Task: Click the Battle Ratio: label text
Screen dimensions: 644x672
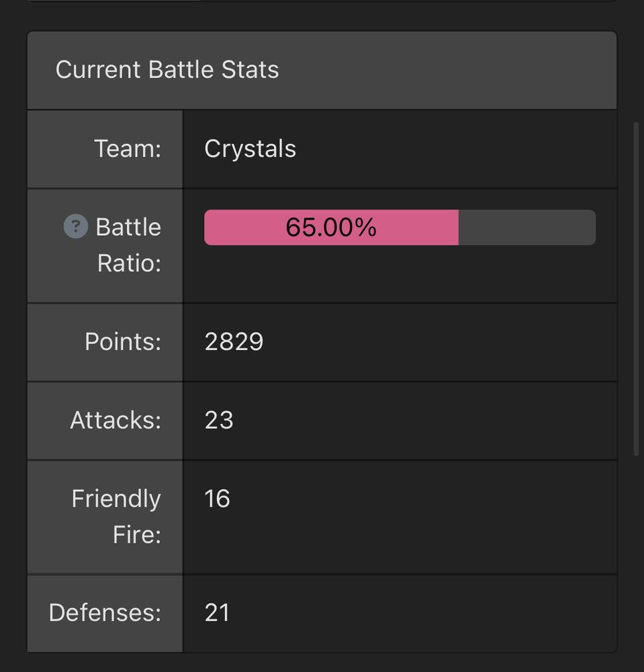Action: pos(128,245)
